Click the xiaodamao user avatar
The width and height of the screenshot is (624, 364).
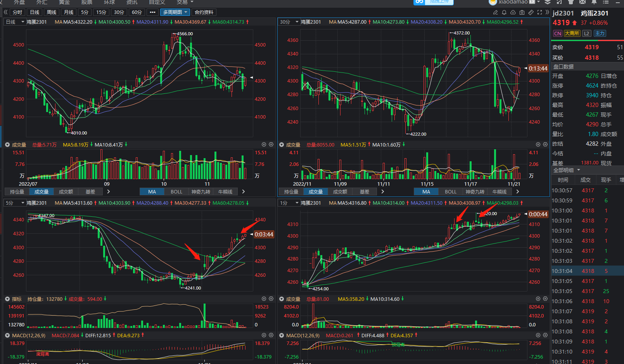point(493,2)
